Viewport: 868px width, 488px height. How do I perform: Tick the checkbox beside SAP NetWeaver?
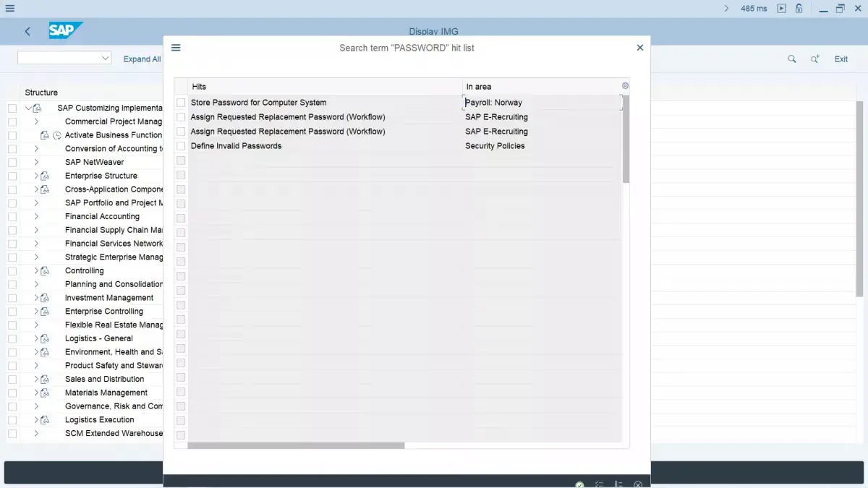point(12,163)
